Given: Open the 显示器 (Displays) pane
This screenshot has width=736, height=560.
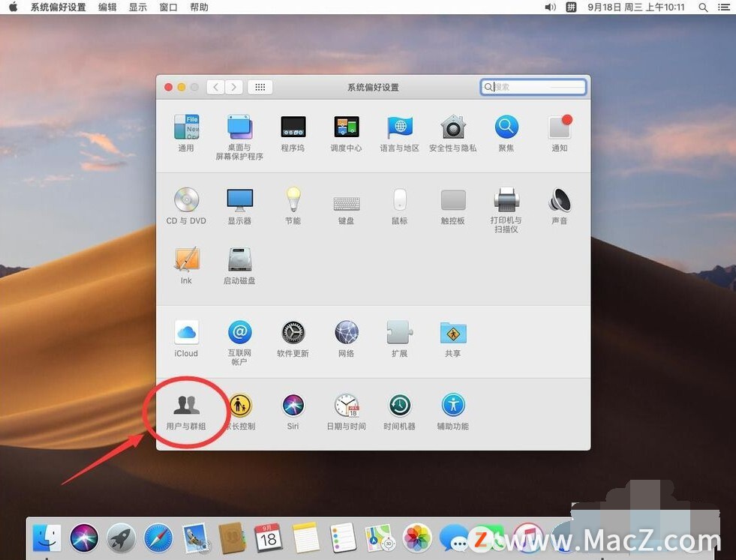Looking at the screenshot, I should (239, 206).
